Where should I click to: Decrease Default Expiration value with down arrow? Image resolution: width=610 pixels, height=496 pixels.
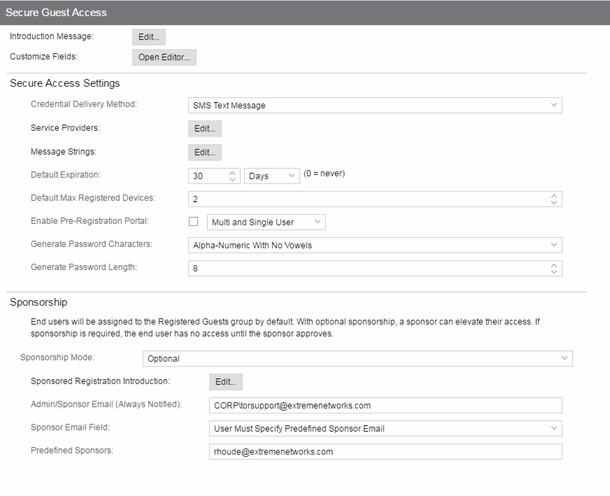(x=232, y=179)
